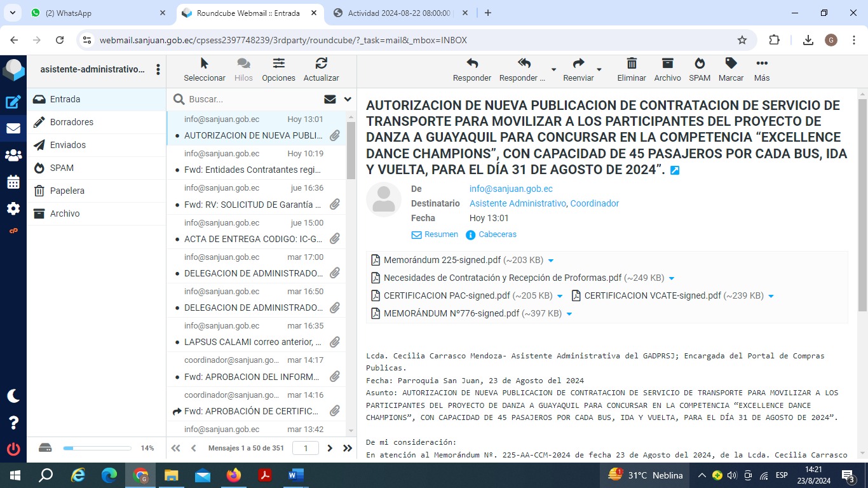Open CERTIFICACION VCATE-signed.pdf attachment
868x488 pixels.
click(652, 295)
